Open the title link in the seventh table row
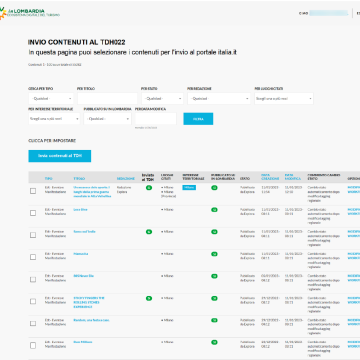This screenshot has width=360, height=360. [92, 320]
